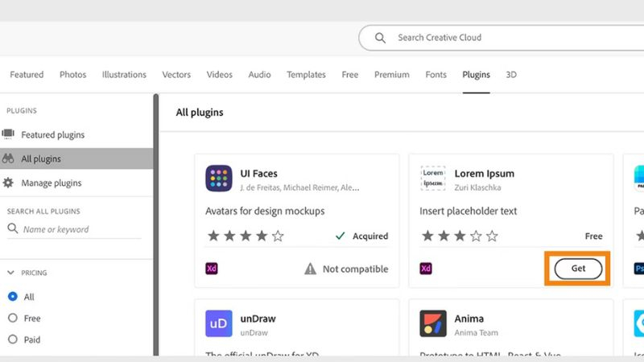Open the Templates tab
This screenshot has width=644, height=362.
[306, 75]
